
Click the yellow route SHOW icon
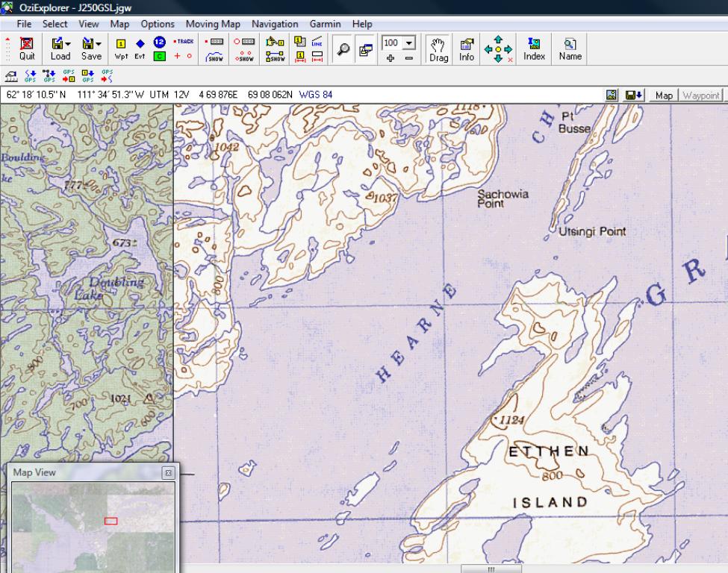pos(275,57)
